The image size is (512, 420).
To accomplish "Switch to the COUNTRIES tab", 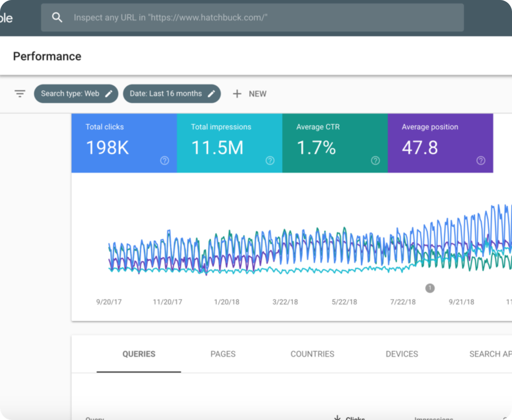I will point(312,354).
